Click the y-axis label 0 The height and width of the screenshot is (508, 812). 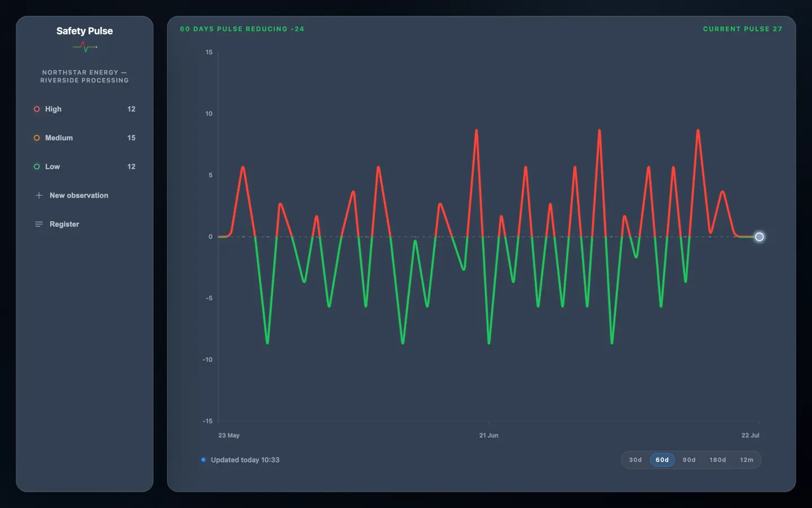(211, 237)
